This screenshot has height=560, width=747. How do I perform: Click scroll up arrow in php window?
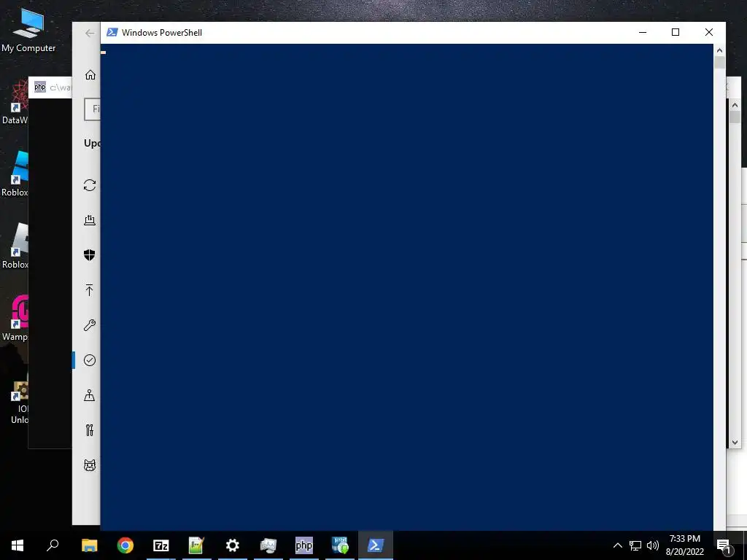pyautogui.click(x=735, y=105)
